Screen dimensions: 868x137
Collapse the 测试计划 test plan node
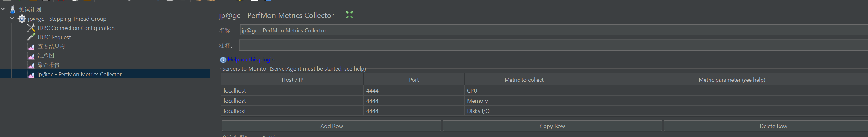click(x=3, y=9)
